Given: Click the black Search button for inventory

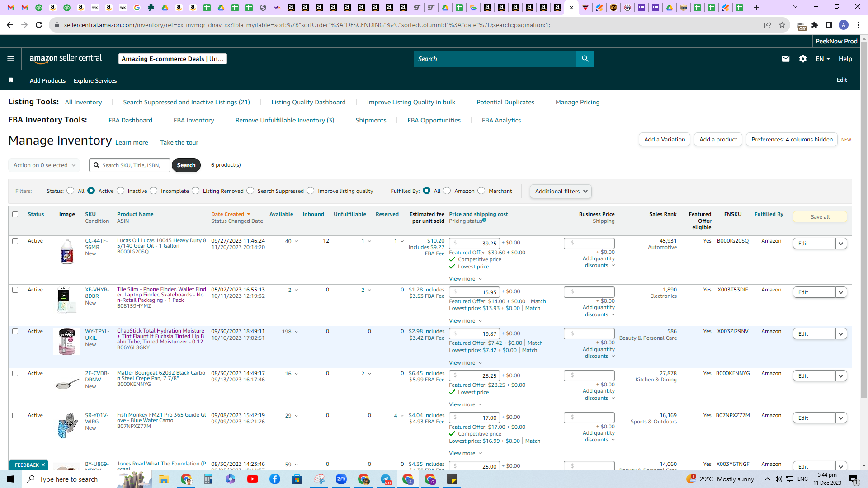Looking at the screenshot, I should pyautogui.click(x=186, y=165).
